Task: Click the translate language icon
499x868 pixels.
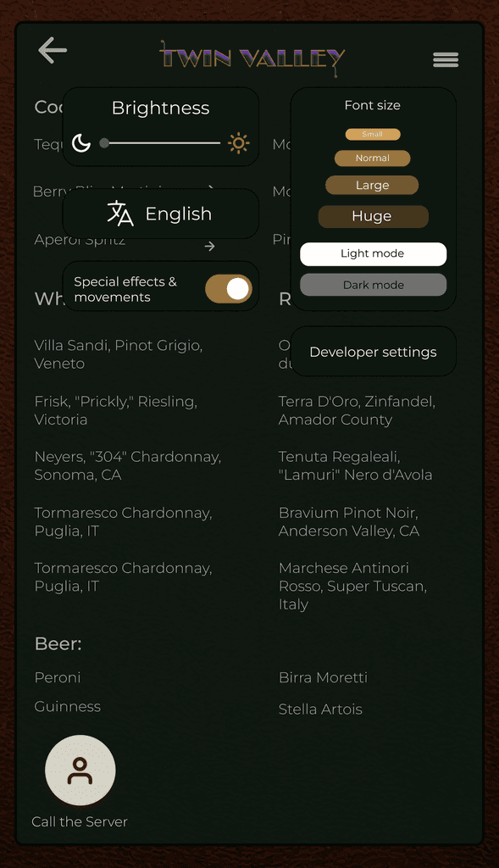Action: coord(120,214)
